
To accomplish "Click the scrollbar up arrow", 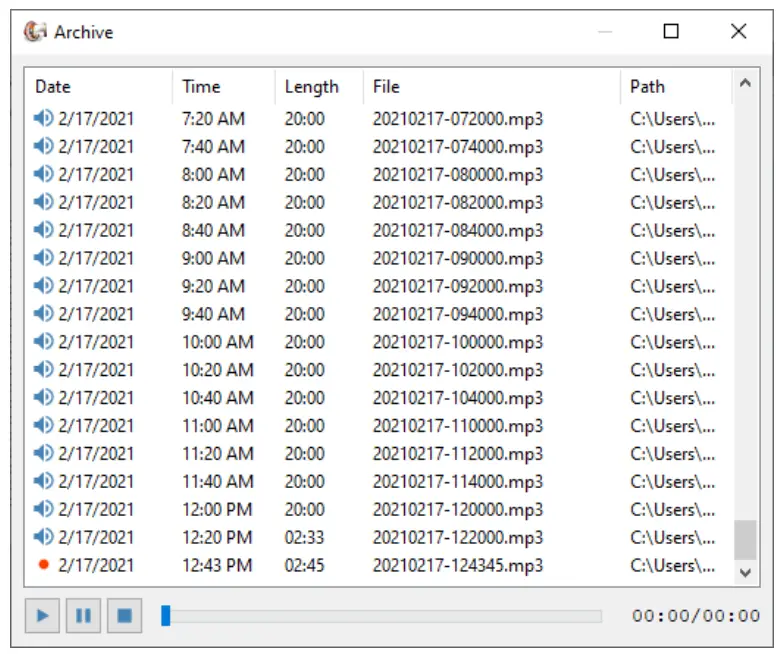I will click(745, 83).
